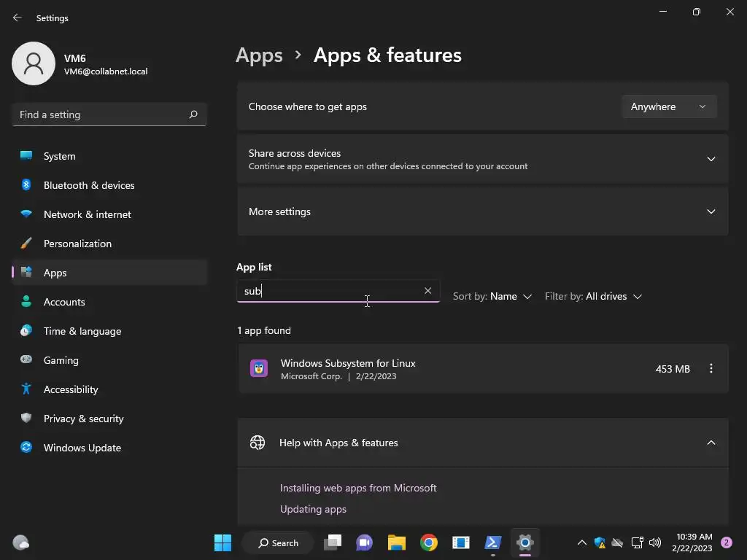Expand the Share across devices section
This screenshot has height=560, width=747.
[483, 159]
